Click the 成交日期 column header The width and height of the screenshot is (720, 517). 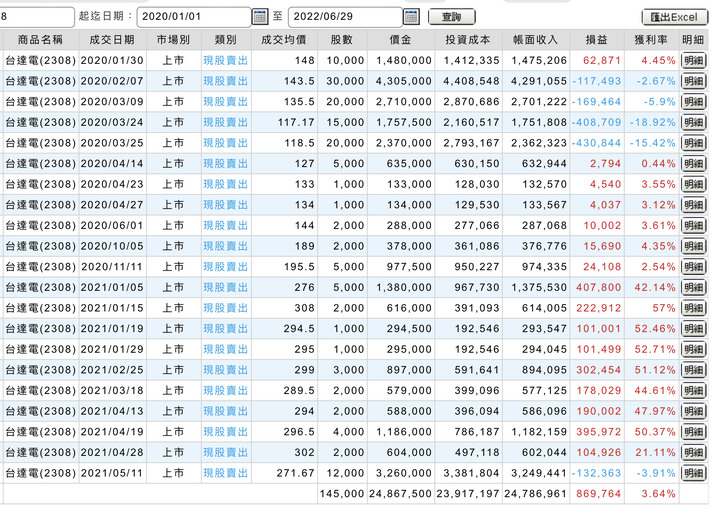(112, 40)
